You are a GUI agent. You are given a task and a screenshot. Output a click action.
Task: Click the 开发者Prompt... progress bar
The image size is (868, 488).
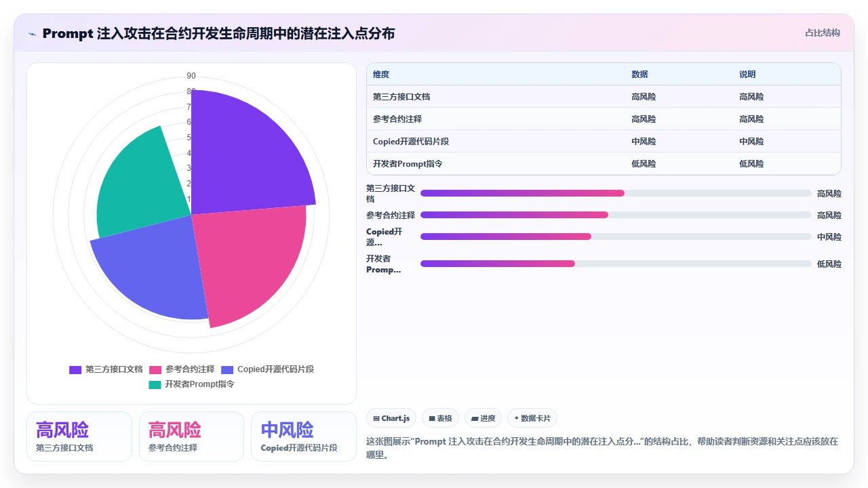(x=616, y=264)
